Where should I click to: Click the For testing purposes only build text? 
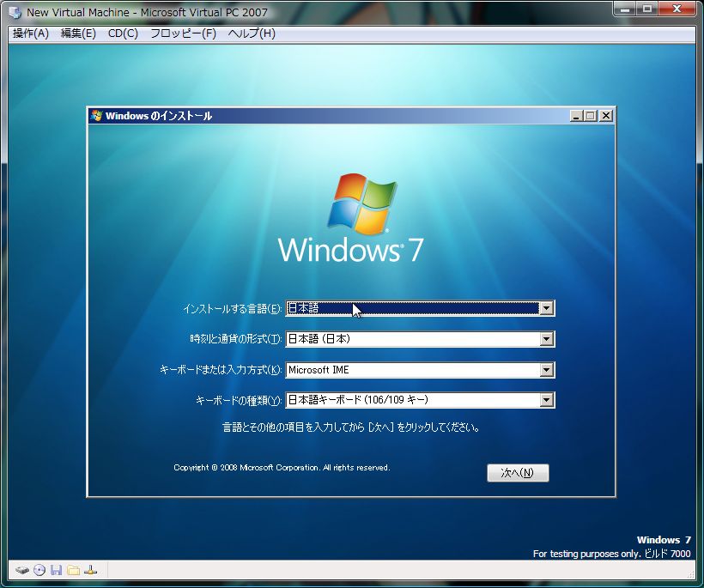(612, 554)
